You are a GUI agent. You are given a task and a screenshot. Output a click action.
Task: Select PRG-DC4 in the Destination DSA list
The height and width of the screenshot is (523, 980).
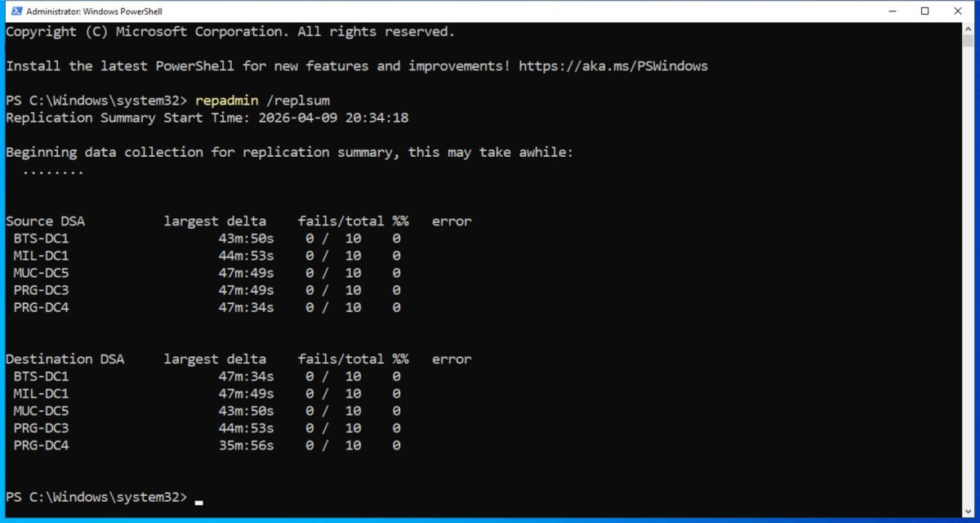(x=41, y=445)
